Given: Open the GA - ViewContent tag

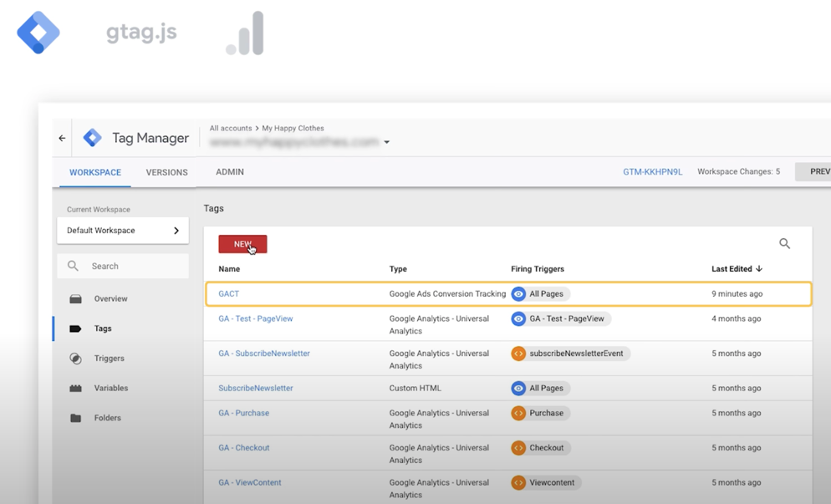Looking at the screenshot, I should 250,482.
